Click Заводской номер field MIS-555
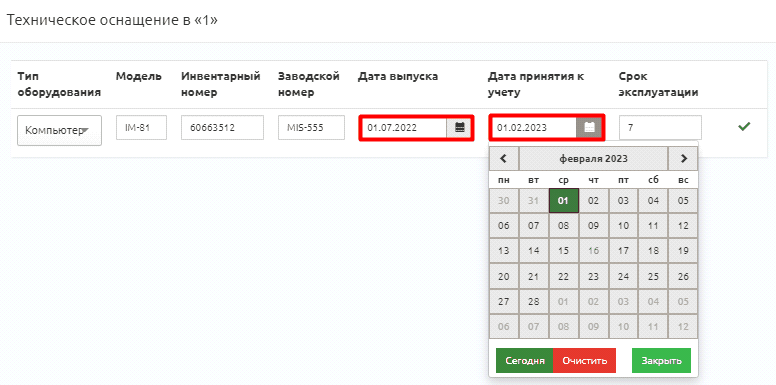This screenshot has width=776, height=385. tap(311, 128)
